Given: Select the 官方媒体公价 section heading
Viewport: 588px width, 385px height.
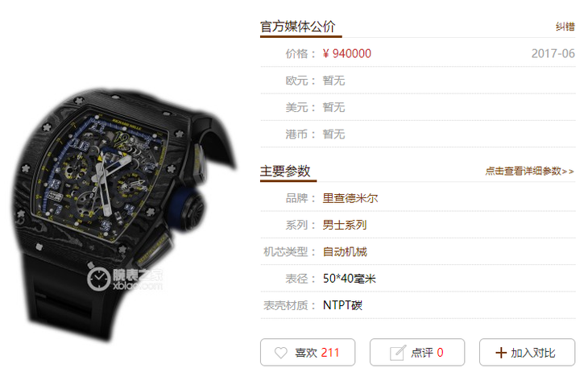Looking at the screenshot, I should pos(297,27).
